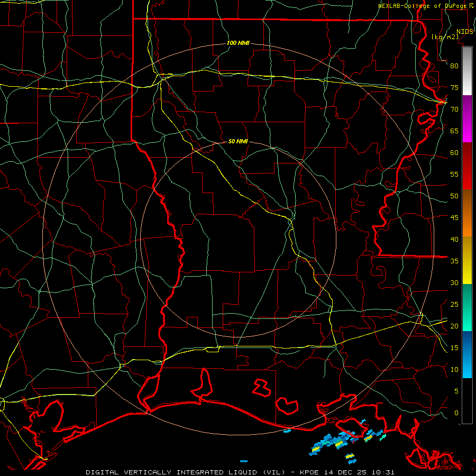Screen dimensions: 476x476
Task: Click the 5 value on the scale
Action: pyautogui.click(x=456, y=391)
